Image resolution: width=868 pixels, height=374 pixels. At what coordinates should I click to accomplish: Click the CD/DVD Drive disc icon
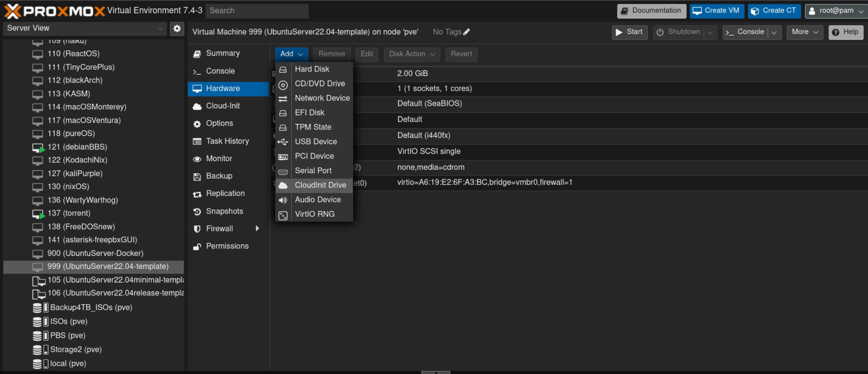point(283,85)
